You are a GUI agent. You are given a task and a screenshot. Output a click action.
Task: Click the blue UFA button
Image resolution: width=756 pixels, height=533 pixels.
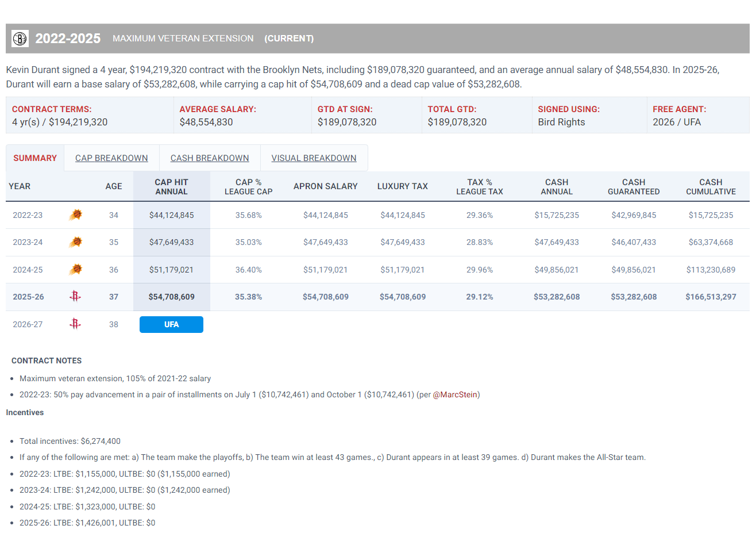pyautogui.click(x=171, y=324)
